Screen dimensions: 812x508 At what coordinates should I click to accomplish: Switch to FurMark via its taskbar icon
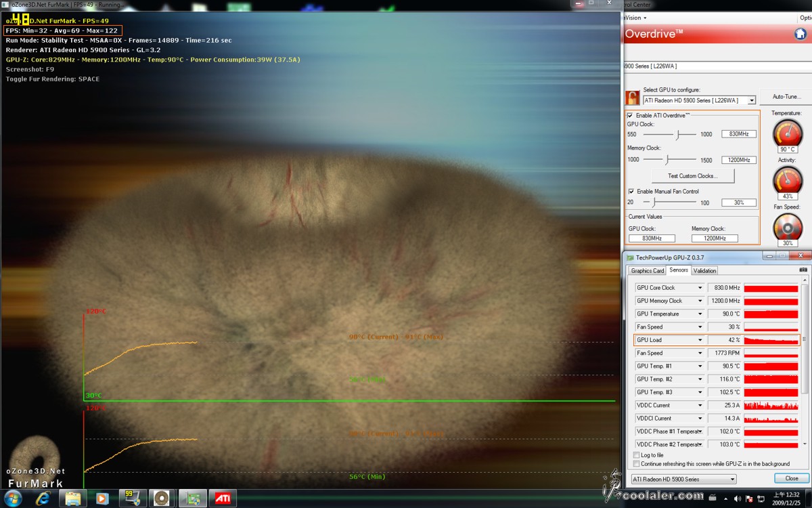click(x=162, y=499)
